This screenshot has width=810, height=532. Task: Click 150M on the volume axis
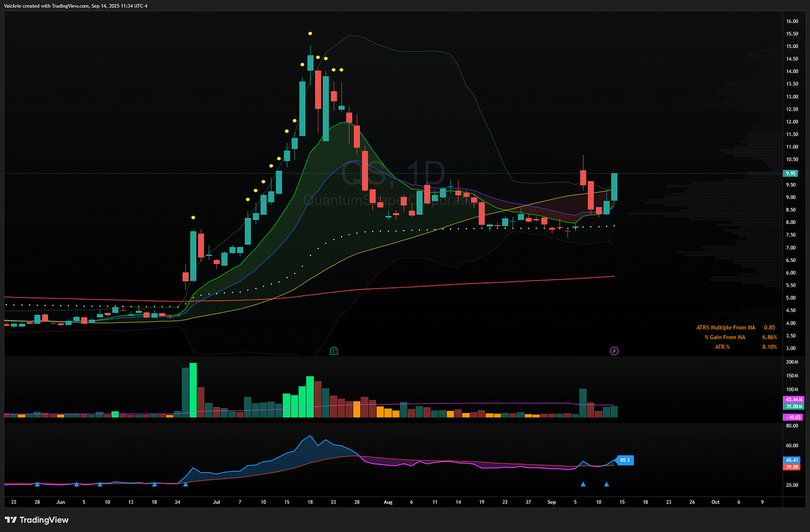[x=792, y=376]
